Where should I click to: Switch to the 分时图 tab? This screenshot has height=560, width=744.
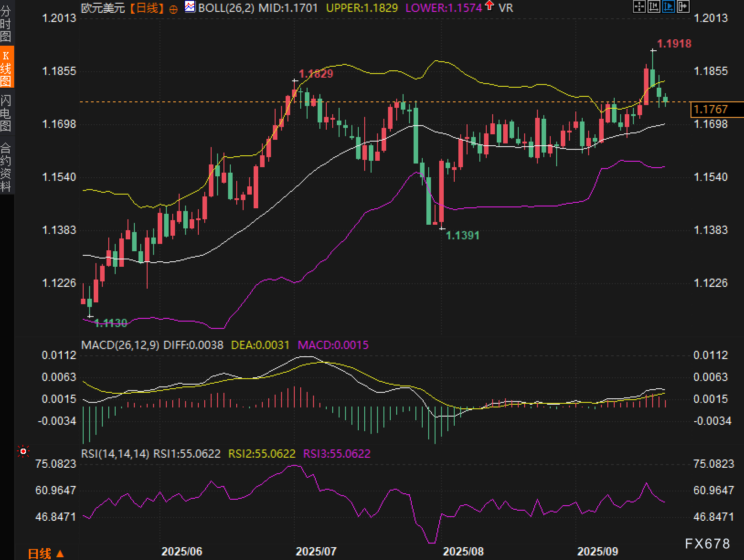coord(6,23)
